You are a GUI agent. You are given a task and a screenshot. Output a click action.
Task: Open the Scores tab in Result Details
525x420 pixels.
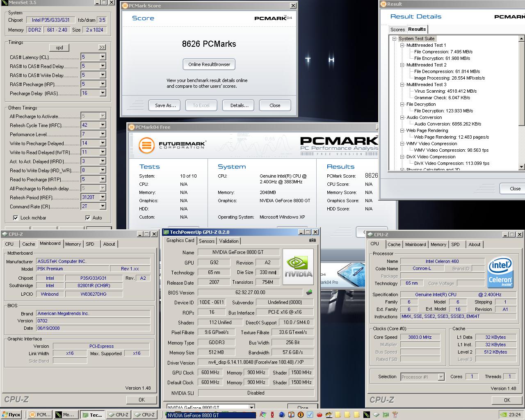click(x=397, y=30)
